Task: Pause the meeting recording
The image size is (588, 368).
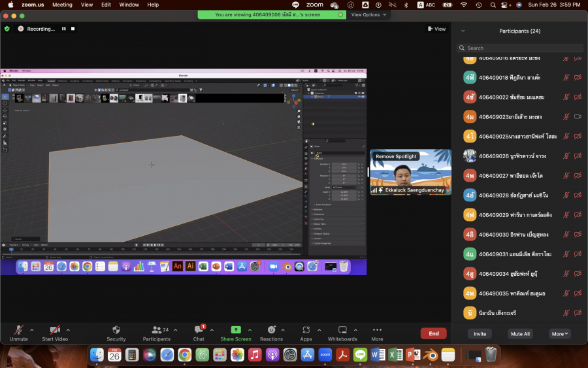Action: (x=64, y=29)
